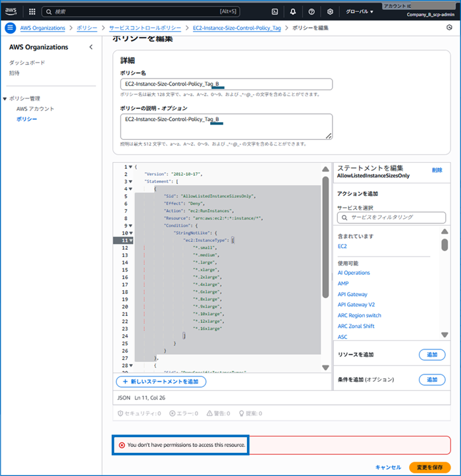Image resolution: width=461 pixels, height=476 pixels.
Task: Click the ポリシー名 input field
Action: coord(227,84)
